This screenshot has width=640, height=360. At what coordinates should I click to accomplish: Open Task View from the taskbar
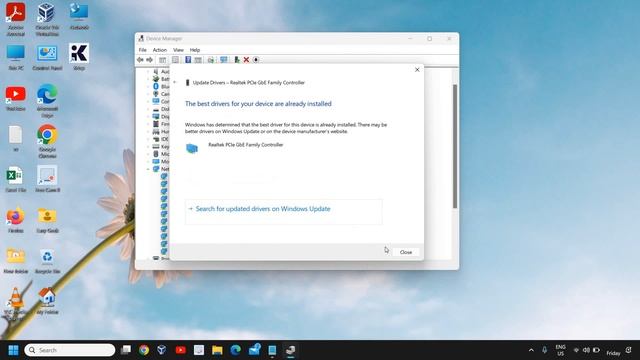pyautogui.click(x=126, y=350)
